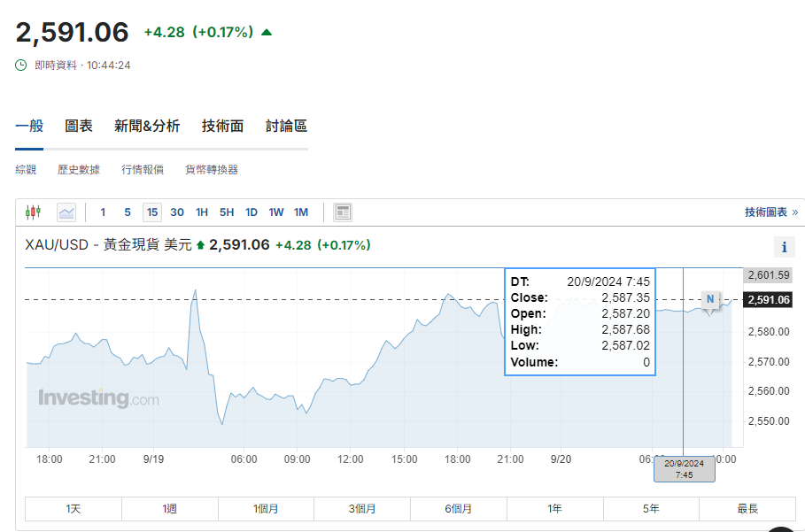805x532 pixels.
Task: Choose the 最長 time range
Action: (747, 509)
